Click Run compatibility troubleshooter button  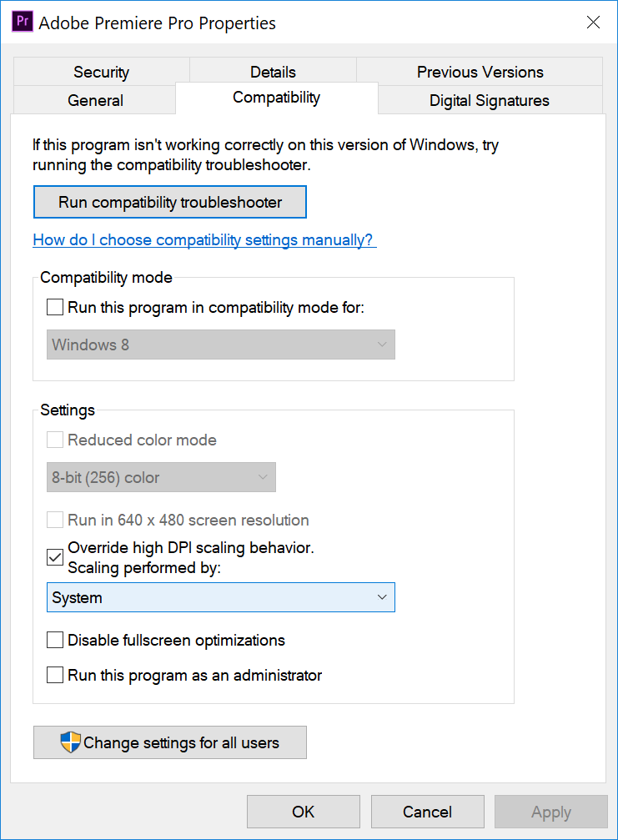click(170, 202)
